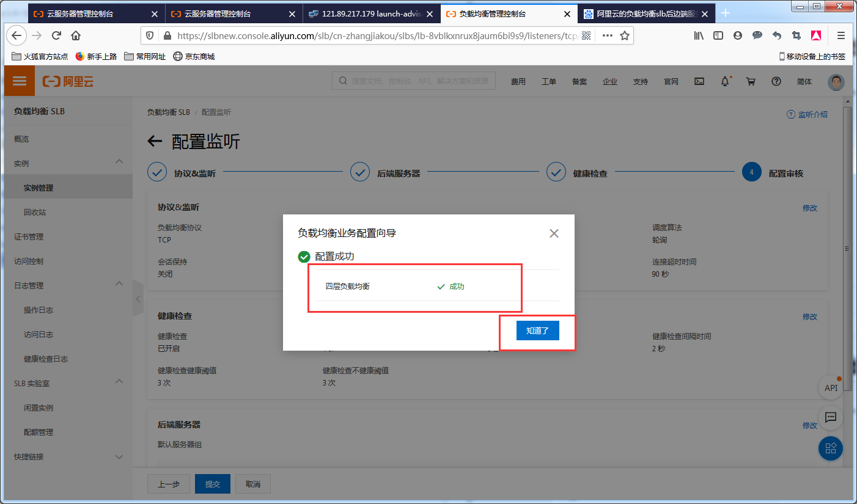Viewport: 857px width, 504px height.
Task: Click the browser reload icon
Action: (56, 36)
